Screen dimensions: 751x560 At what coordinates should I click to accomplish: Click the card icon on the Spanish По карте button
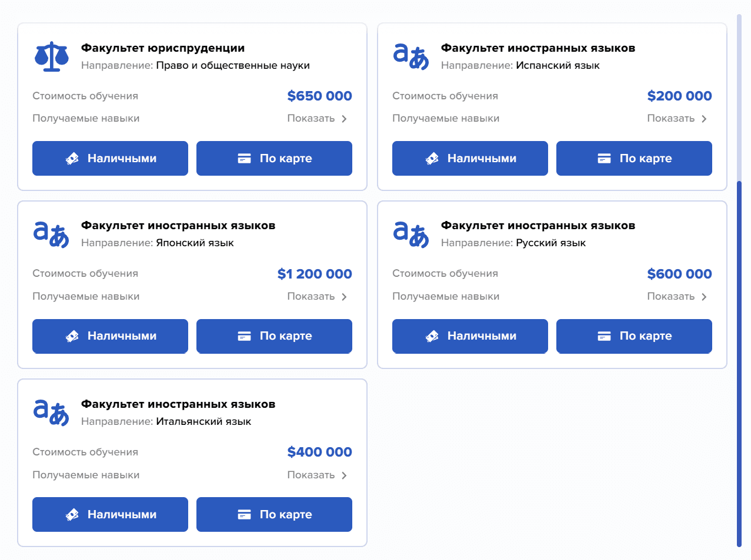(604, 158)
